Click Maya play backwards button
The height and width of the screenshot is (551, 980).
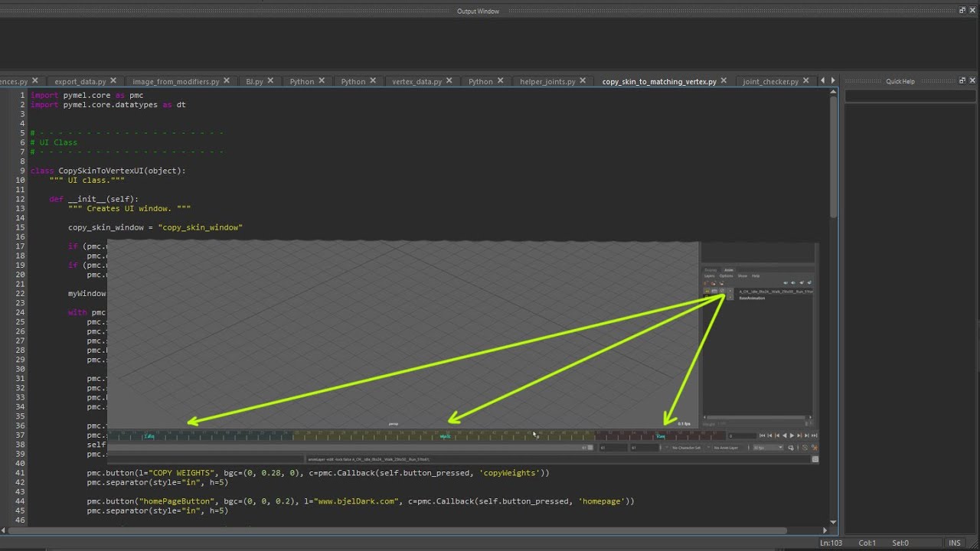[785, 435]
